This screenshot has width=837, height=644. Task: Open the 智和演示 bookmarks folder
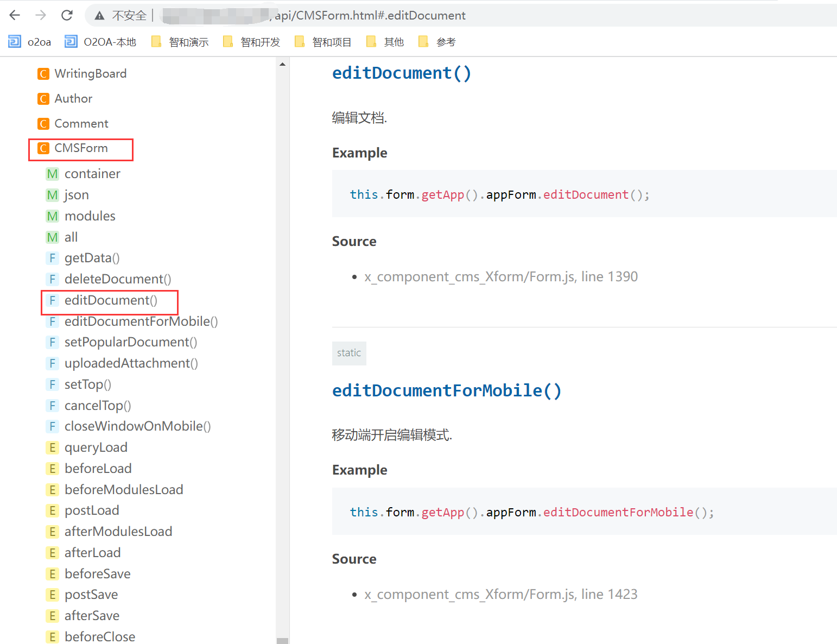point(180,42)
